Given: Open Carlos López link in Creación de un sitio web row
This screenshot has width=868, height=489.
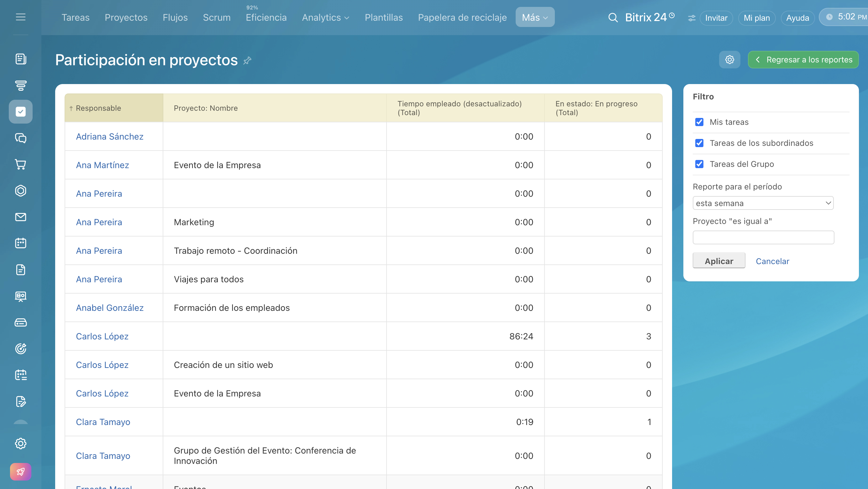Looking at the screenshot, I should tap(102, 365).
